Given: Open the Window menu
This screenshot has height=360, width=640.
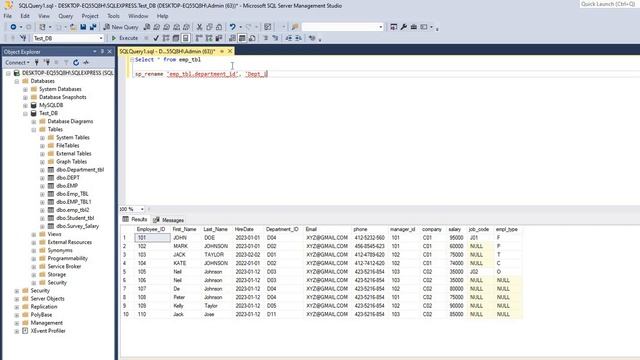Looking at the screenshot, I should 138,16.
